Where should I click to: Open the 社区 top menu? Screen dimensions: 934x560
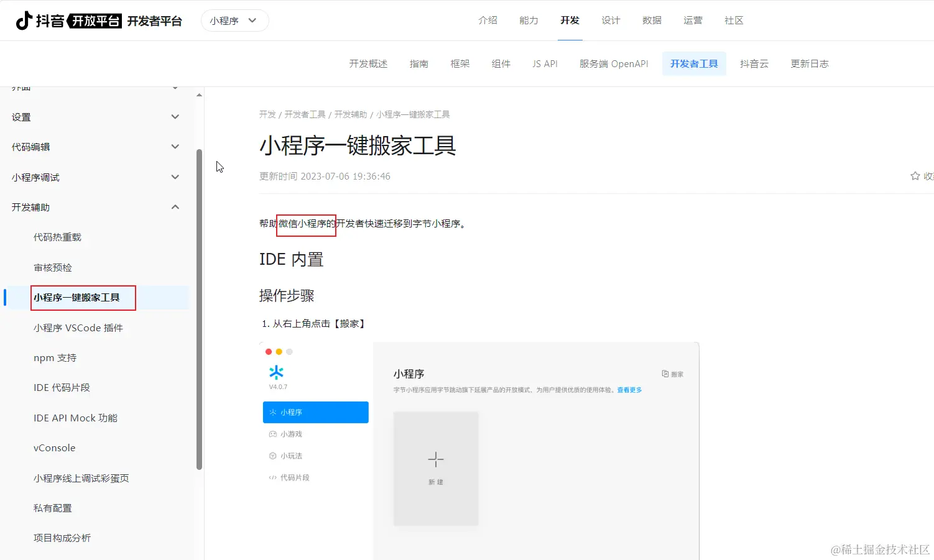(x=734, y=21)
